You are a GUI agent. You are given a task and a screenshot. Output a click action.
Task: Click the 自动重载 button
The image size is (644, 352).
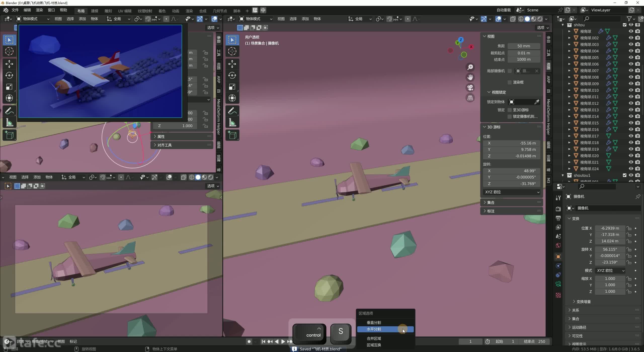(x=504, y=10)
